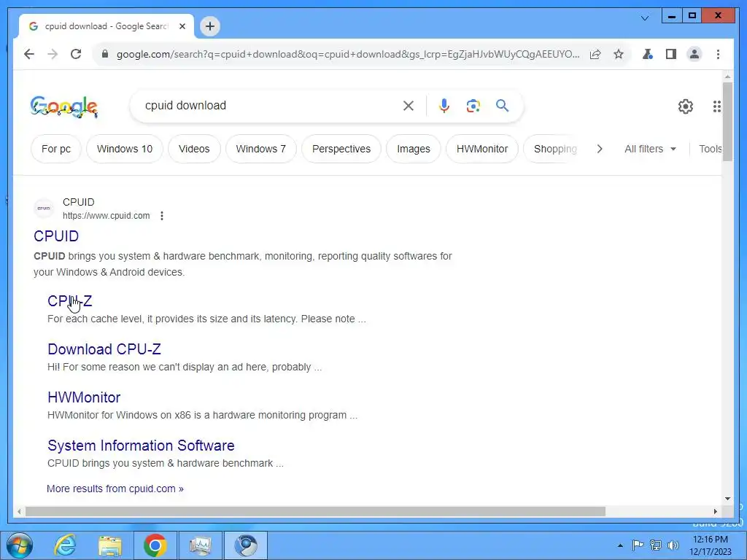Launch Internet Explorer from the taskbar
This screenshot has width=747, height=560.
65,545
